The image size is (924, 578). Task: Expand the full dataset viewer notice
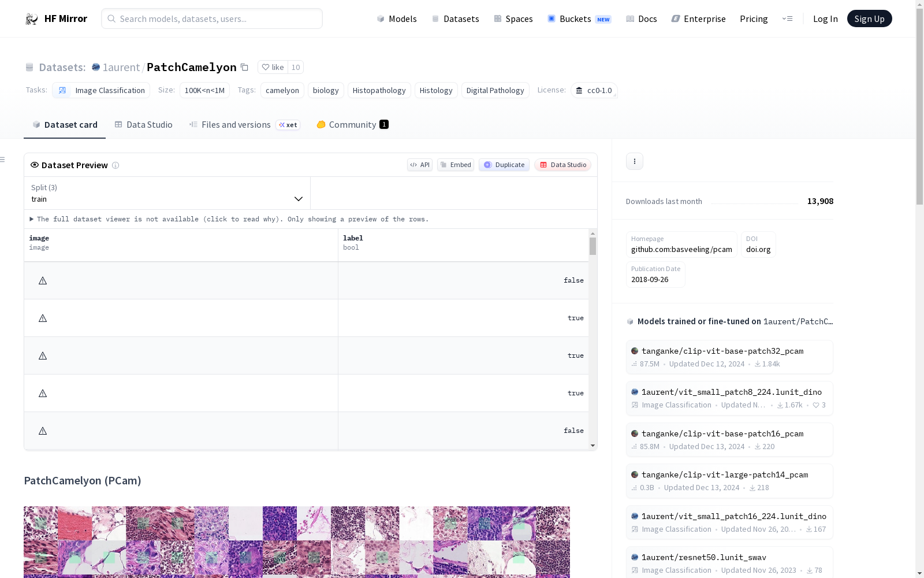[x=229, y=219]
